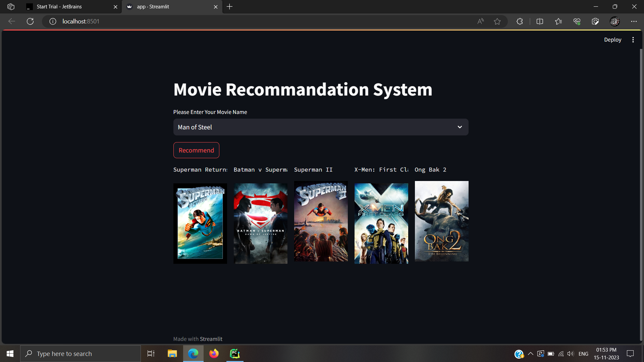Image resolution: width=644 pixels, height=362 pixels.
Task: Click the browser profile avatar icon
Action: pos(615,21)
